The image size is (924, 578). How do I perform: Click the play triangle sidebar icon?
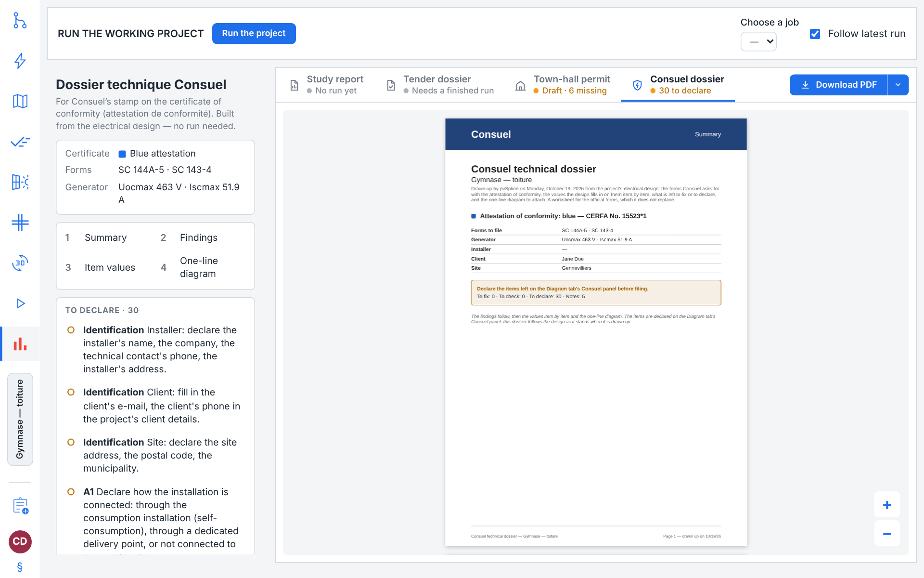click(x=20, y=303)
